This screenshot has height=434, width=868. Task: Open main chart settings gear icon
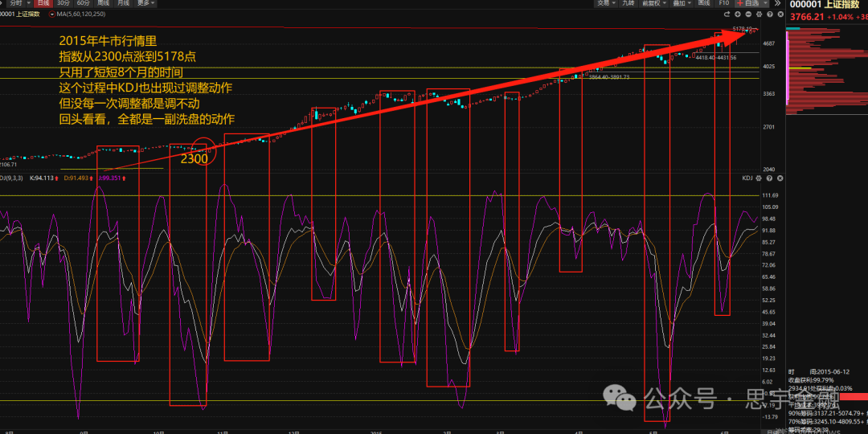[x=759, y=14]
